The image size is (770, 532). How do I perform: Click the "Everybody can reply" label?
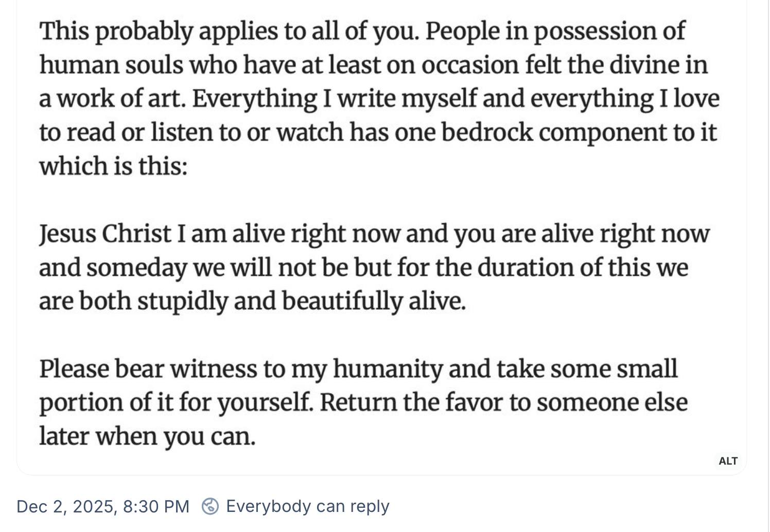pyautogui.click(x=308, y=507)
